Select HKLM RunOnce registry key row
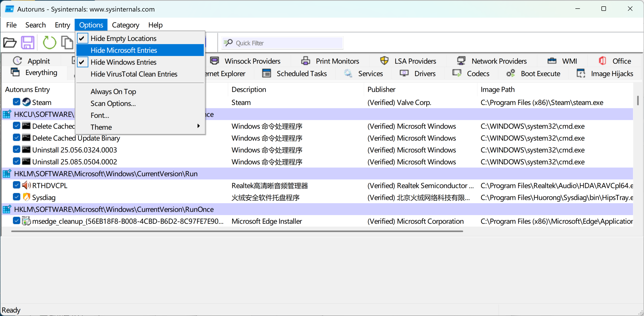 point(317,209)
